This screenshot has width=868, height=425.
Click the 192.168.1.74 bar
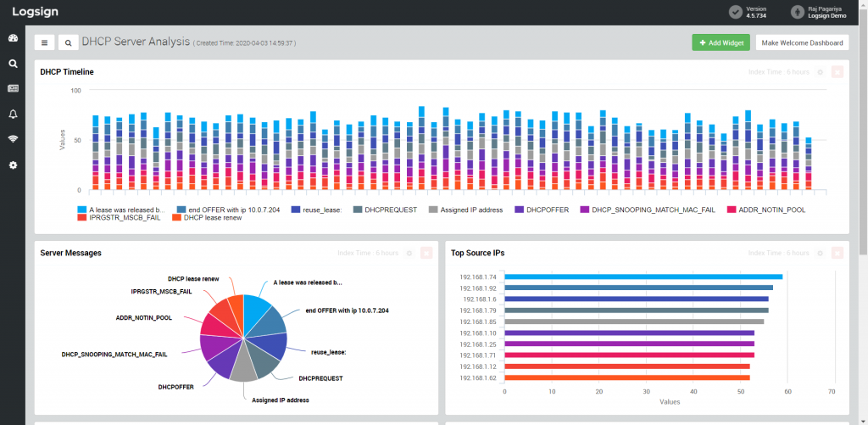643,277
